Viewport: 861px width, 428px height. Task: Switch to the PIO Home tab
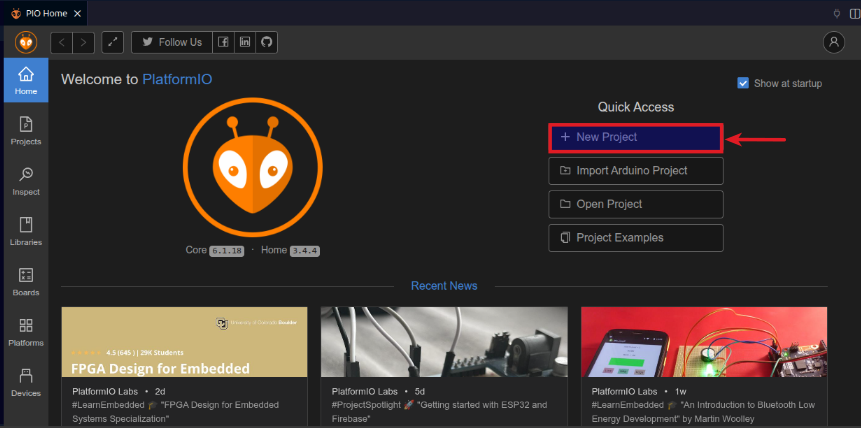[42, 12]
